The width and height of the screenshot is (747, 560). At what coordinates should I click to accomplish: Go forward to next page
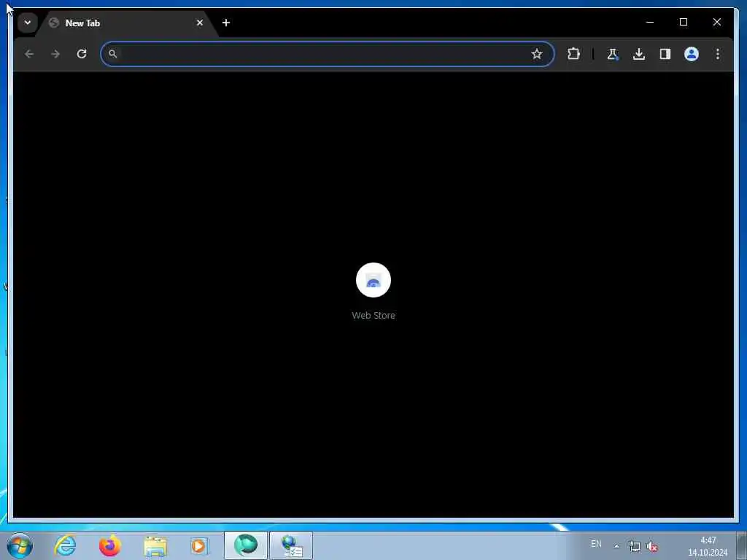pos(55,54)
